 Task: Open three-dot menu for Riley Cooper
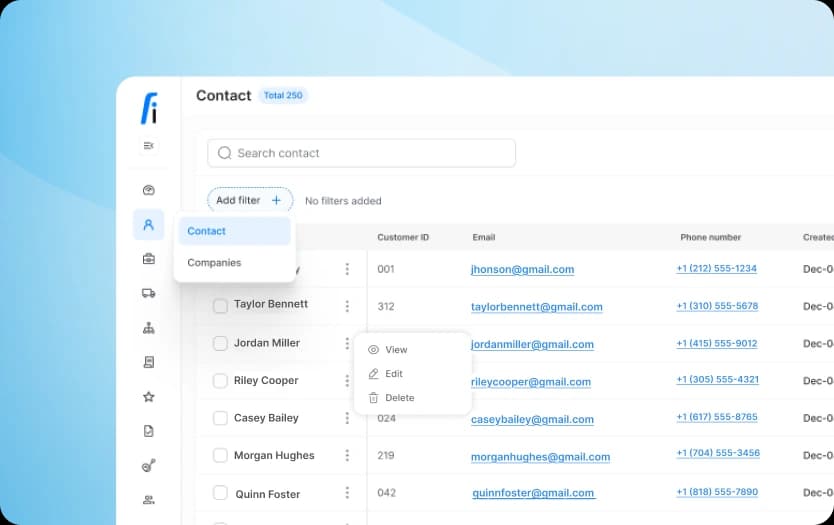tap(347, 381)
